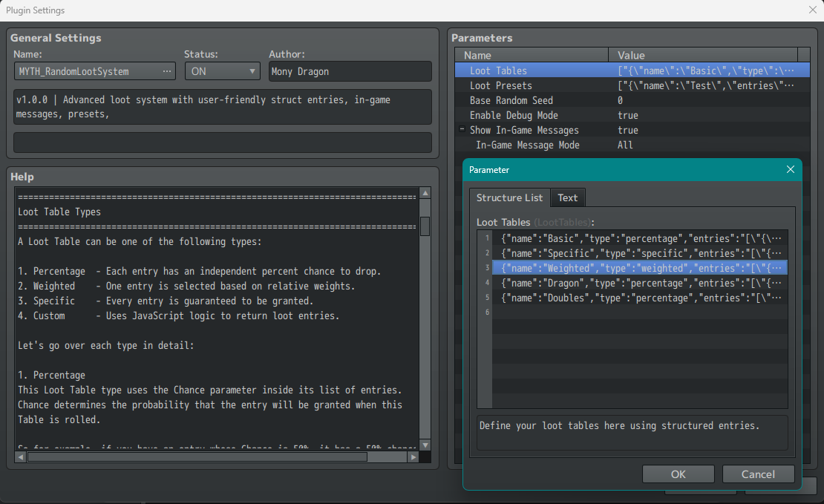Click the Help scroll down arrow
This screenshot has width=824, height=504.
(425, 445)
